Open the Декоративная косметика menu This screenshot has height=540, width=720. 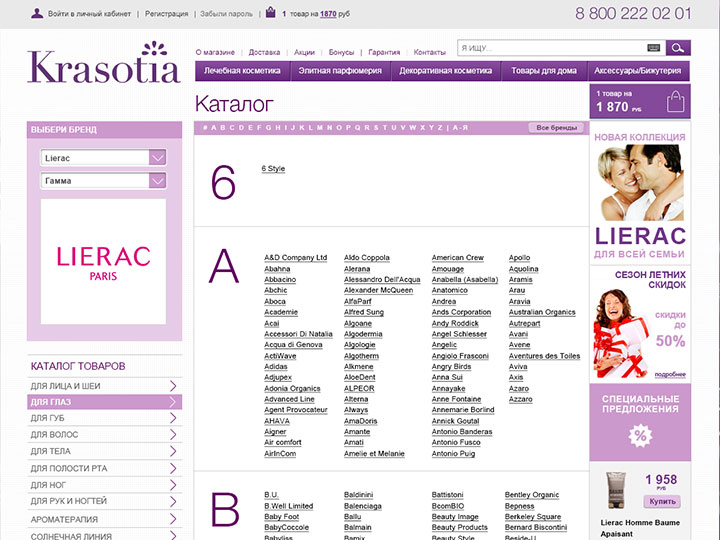[445, 71]
